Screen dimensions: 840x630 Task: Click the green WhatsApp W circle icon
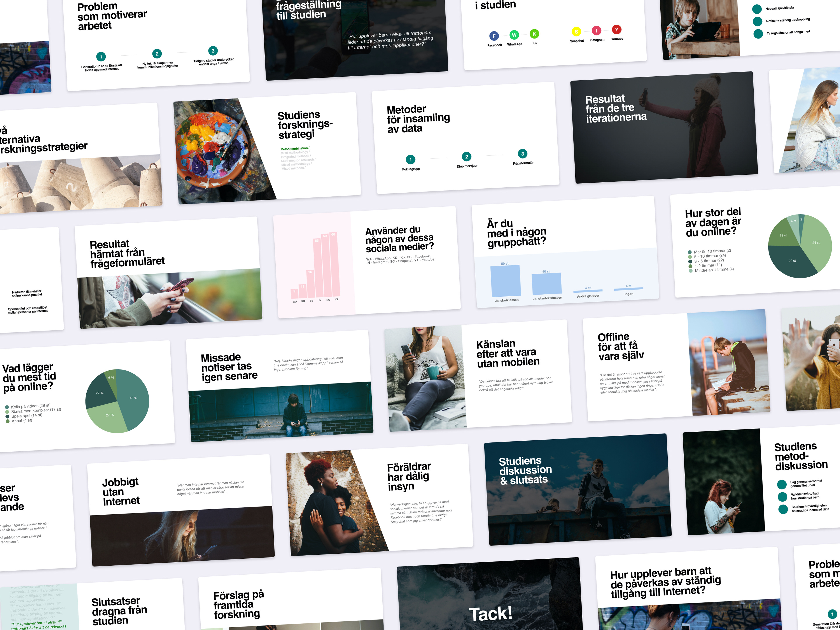514,35
